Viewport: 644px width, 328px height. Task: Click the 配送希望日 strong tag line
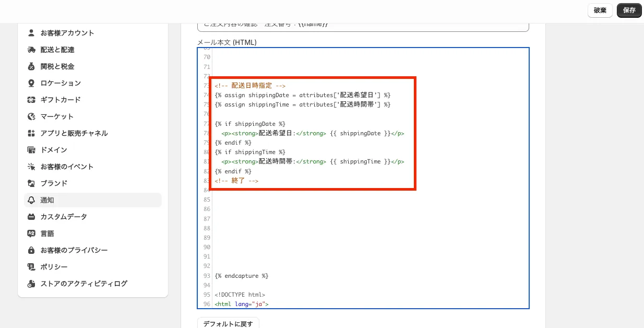tap(313, 133)
